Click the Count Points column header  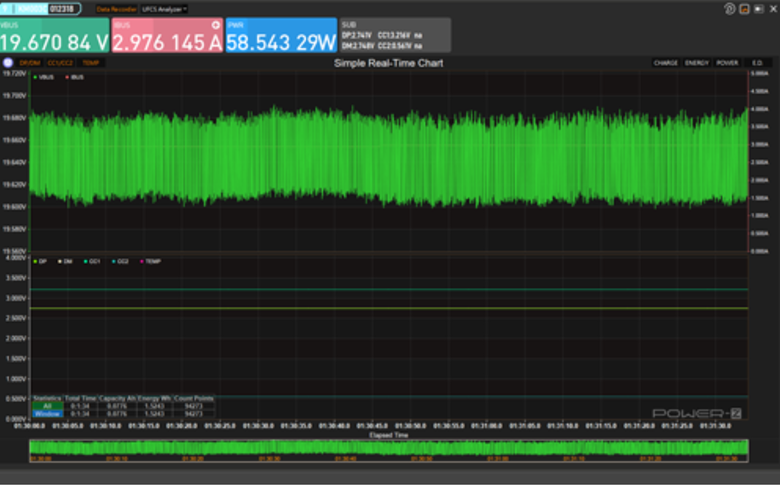tap(194, 398)
